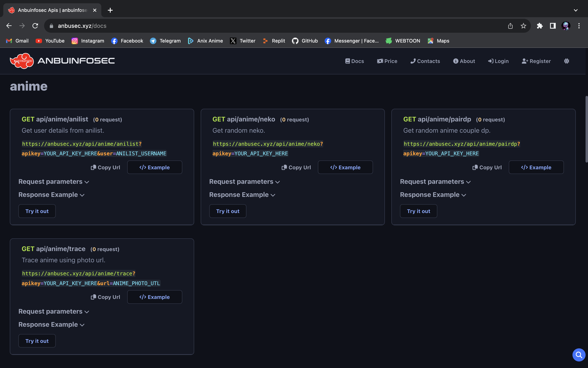The image size is (588, 368).
Task: Expand Response Example in neko card
Action: (242, 195)
